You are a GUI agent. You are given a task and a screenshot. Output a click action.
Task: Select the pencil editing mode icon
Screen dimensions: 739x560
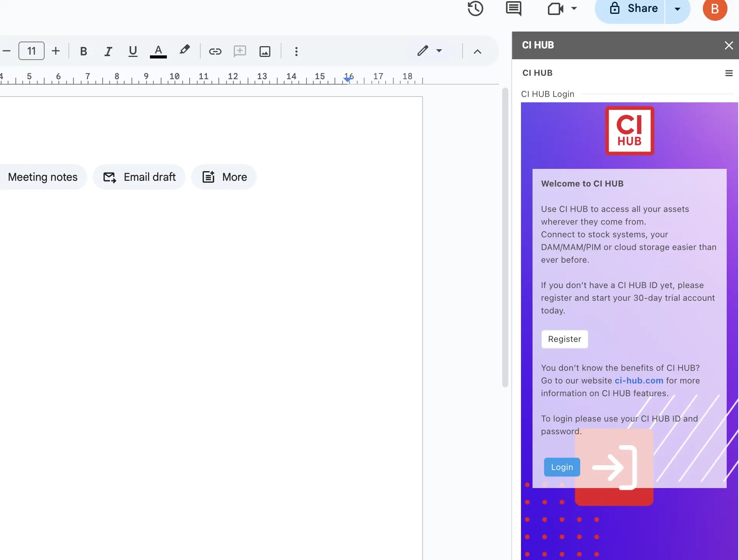point(423,51)
